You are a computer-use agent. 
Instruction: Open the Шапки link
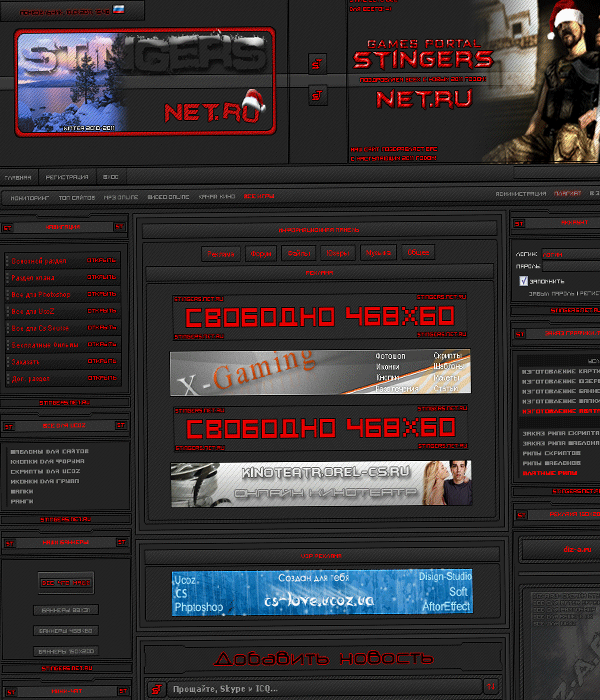tap(21, 491)
